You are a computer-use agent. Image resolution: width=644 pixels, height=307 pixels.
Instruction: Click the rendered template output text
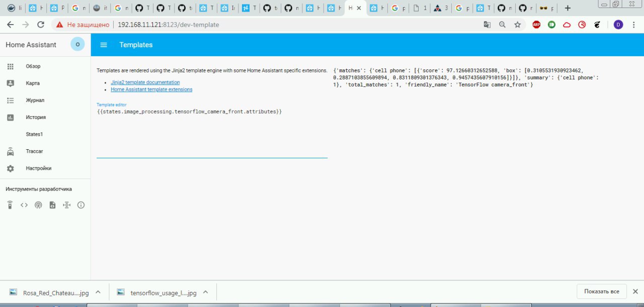tap(466, 78)
